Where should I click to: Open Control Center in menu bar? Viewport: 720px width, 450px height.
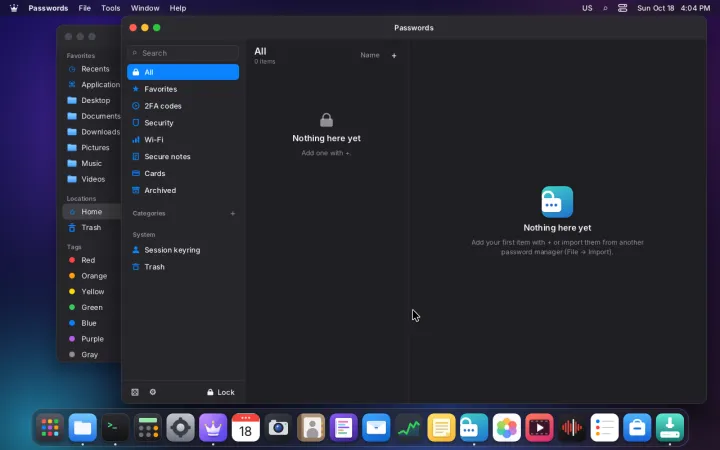point(623,8)
